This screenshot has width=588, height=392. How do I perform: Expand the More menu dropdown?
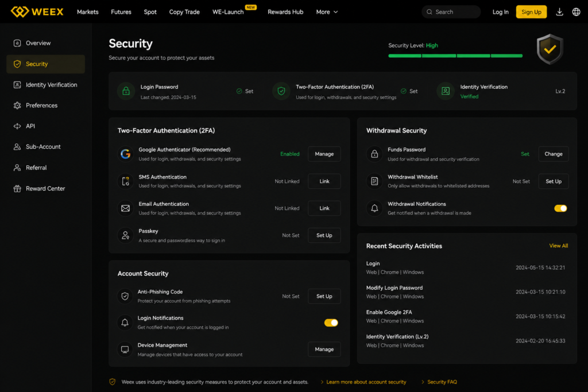click(327, 12)
